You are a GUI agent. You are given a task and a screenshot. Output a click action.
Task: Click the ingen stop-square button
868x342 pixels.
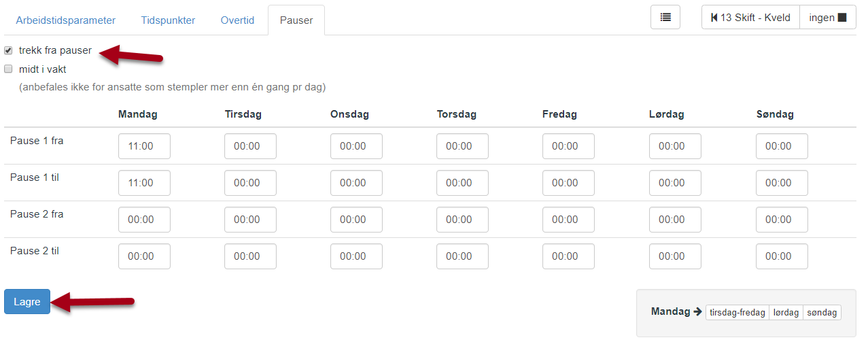point(827,18)
